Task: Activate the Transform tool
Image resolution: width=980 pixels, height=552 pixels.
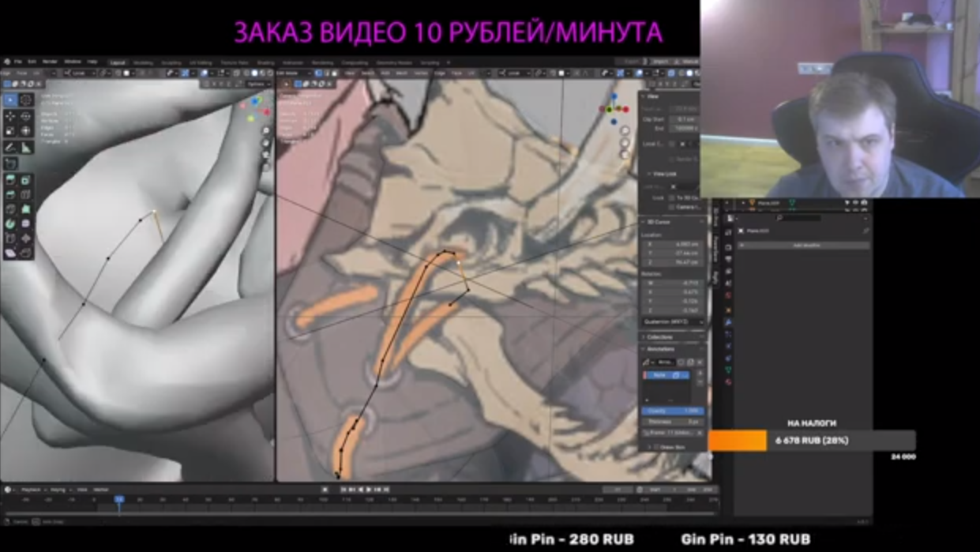Action: tap(25, 130)
